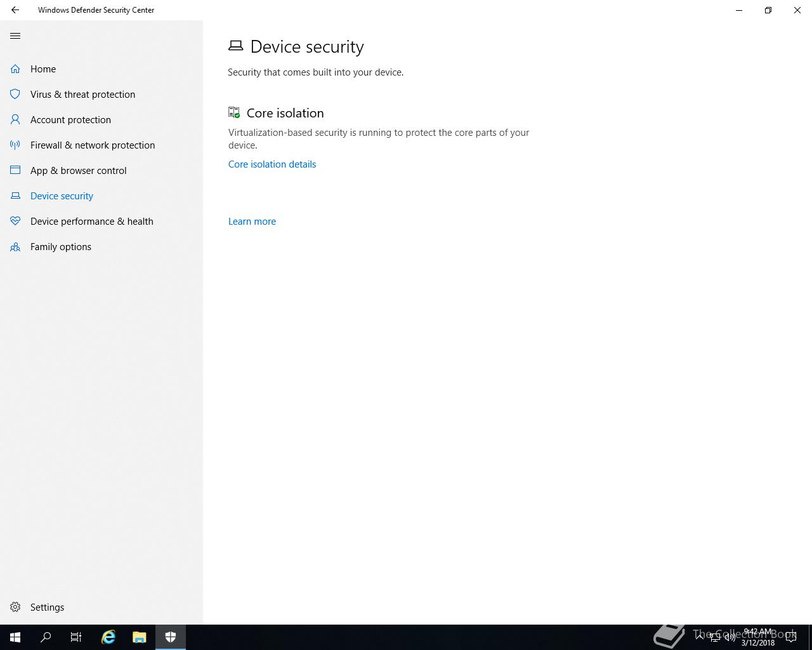Select Device security in sidebar
The width and height of the screenshot is (812, 650).
click(x=62, y=196)
